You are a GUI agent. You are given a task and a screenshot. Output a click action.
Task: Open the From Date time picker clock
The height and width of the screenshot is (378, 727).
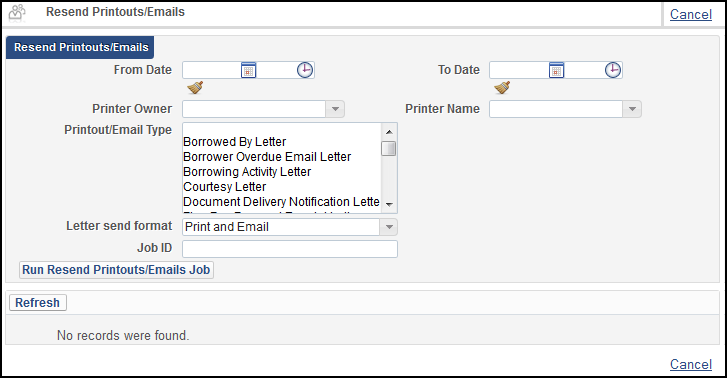tap(305, 70)
